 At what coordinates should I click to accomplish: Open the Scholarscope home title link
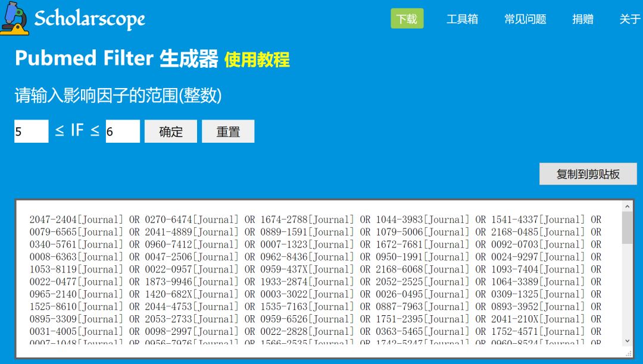point(89,19)
